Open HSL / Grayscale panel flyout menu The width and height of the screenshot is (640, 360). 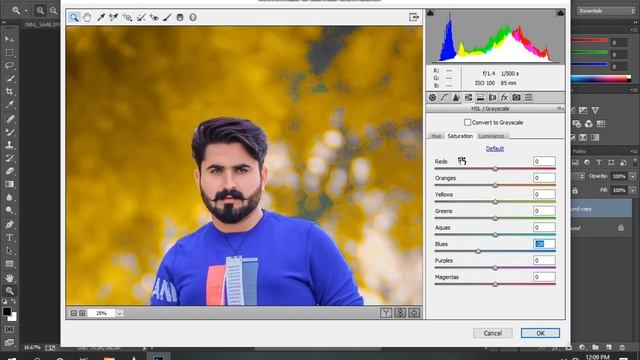560,109
